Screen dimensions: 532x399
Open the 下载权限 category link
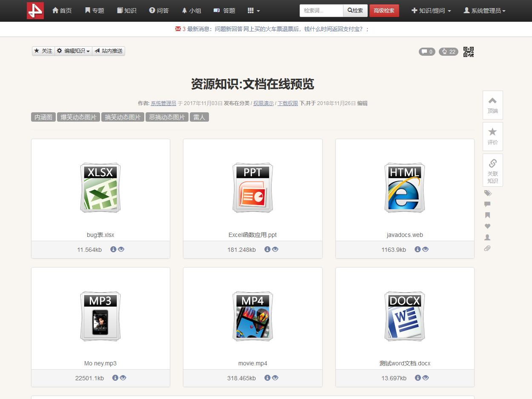tap(288, 103)
